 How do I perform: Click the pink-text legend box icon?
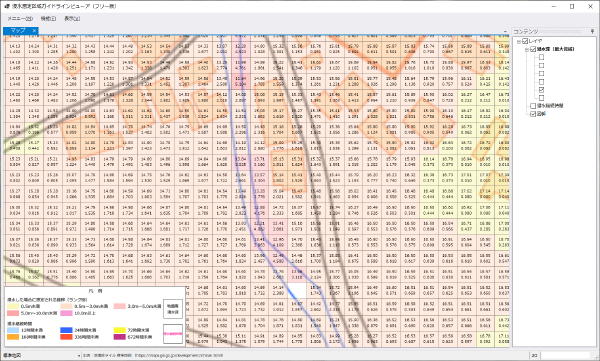pyautogui.click(x=173, y=333)
